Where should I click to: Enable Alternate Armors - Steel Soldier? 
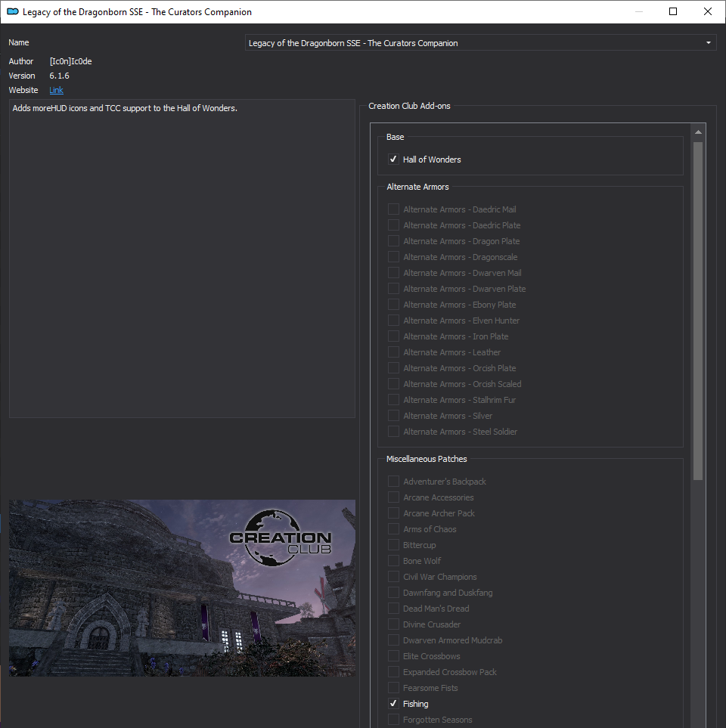pos(393,432)
